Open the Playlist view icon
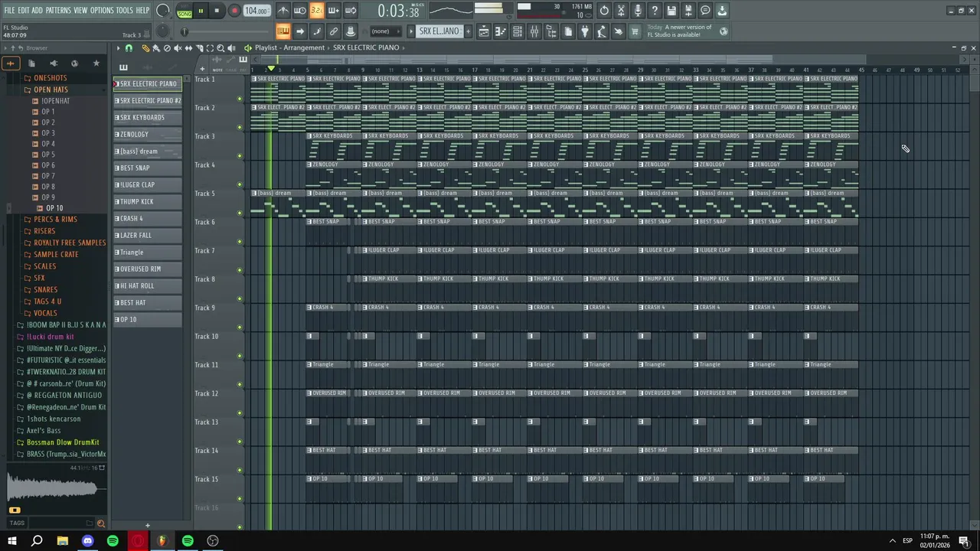The image size is (980, 551). click(x=484, y=31)
